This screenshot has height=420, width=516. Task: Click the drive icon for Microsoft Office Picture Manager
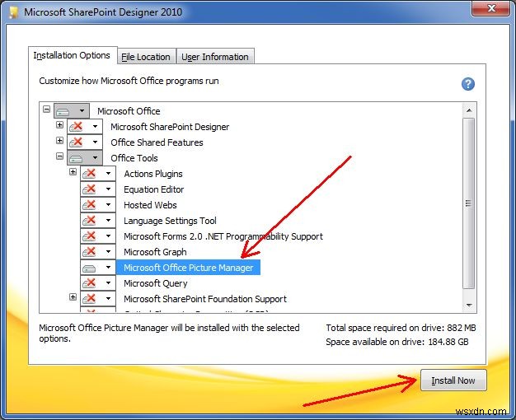coord(89,268)
